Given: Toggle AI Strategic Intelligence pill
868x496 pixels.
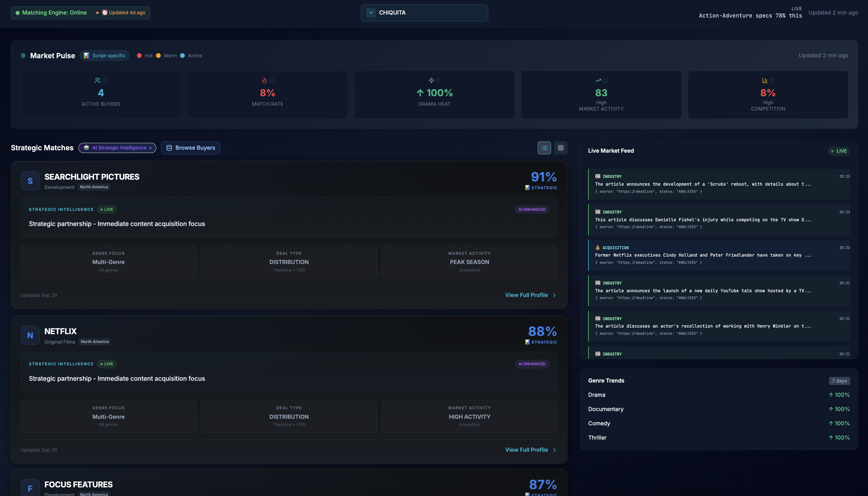Looking at the screenshot, I should coord(117,148).
